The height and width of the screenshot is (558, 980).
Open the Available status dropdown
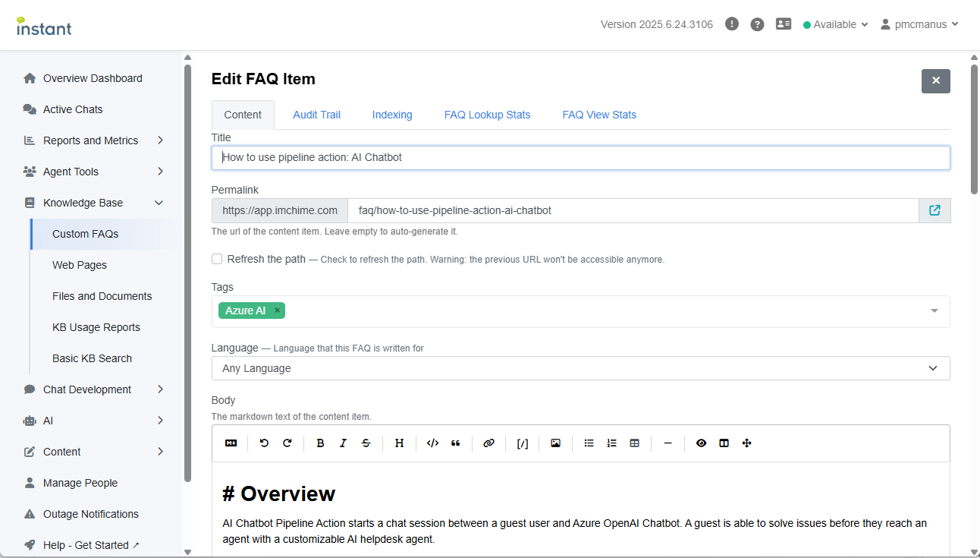pyautogui.click(x=835, y=24)
